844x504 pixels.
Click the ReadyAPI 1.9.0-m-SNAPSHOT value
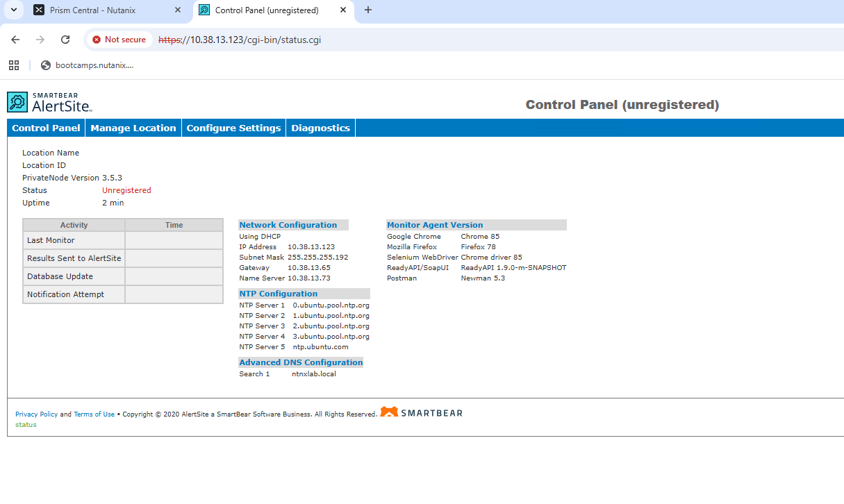(514, 268)
